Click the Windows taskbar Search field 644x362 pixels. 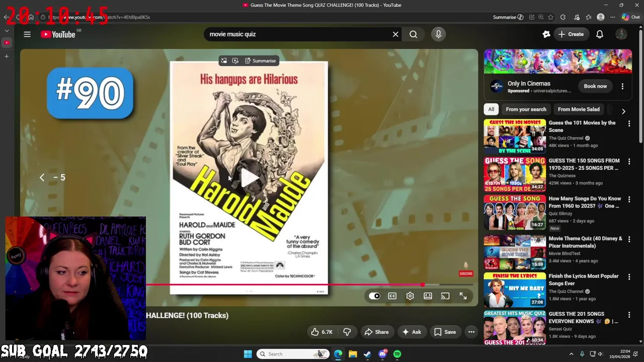point(293,354)
